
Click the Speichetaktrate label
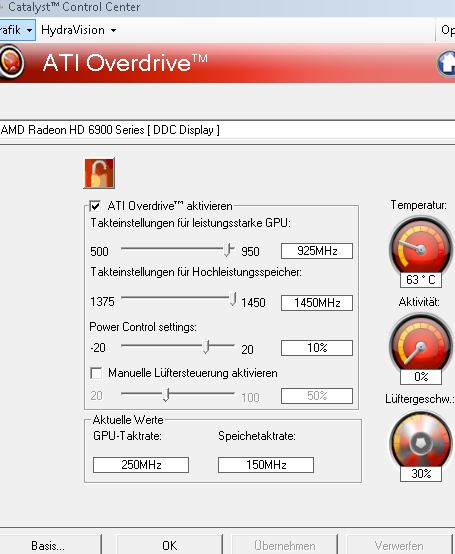click(x=257, y=436)
